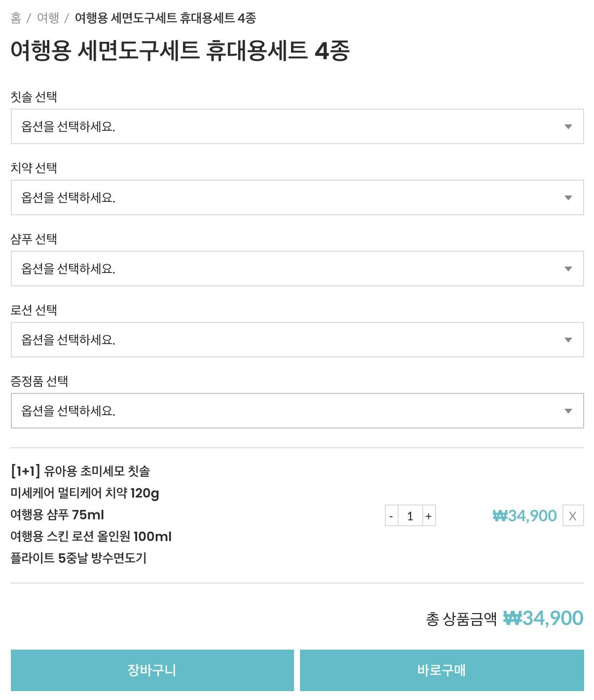
Task: Expand the 로션 선택 dropdown
Action: click(x=296, y=340)
